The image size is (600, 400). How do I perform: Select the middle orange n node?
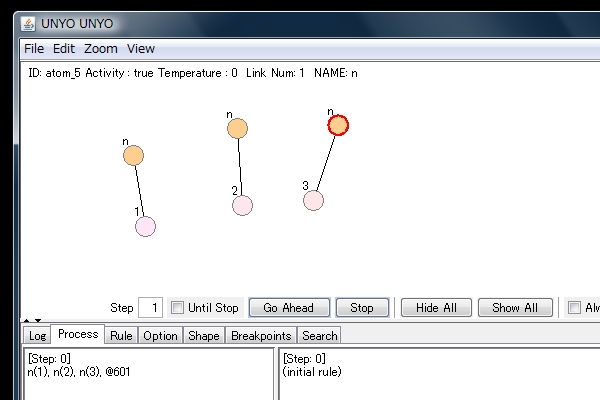237,128
